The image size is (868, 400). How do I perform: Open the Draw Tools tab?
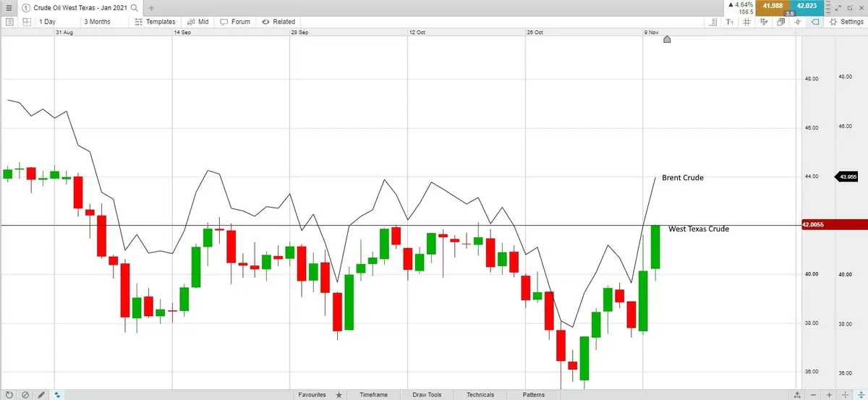427,395
